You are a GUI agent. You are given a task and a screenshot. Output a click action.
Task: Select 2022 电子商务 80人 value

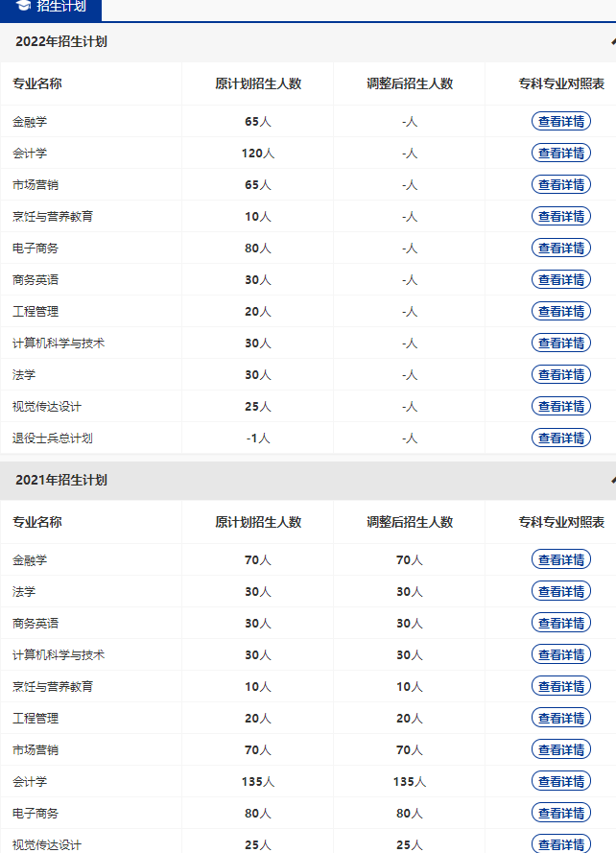point(258,249)
